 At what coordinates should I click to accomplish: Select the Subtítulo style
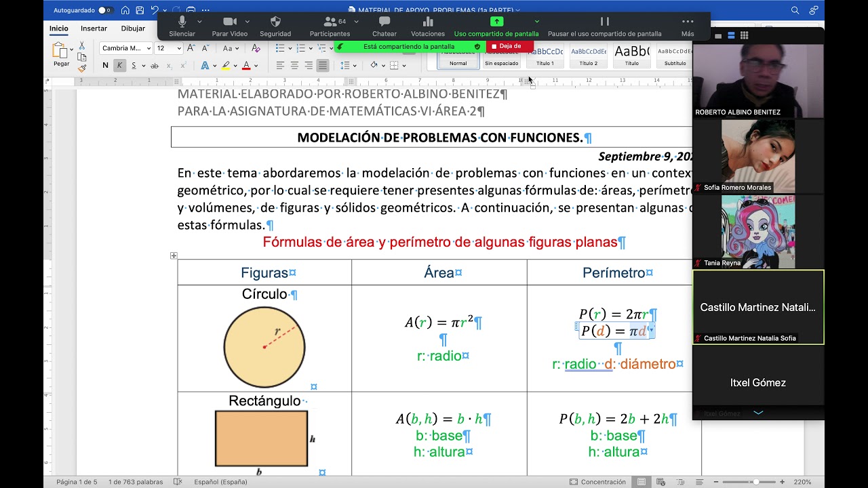click(x=675, y=56)
